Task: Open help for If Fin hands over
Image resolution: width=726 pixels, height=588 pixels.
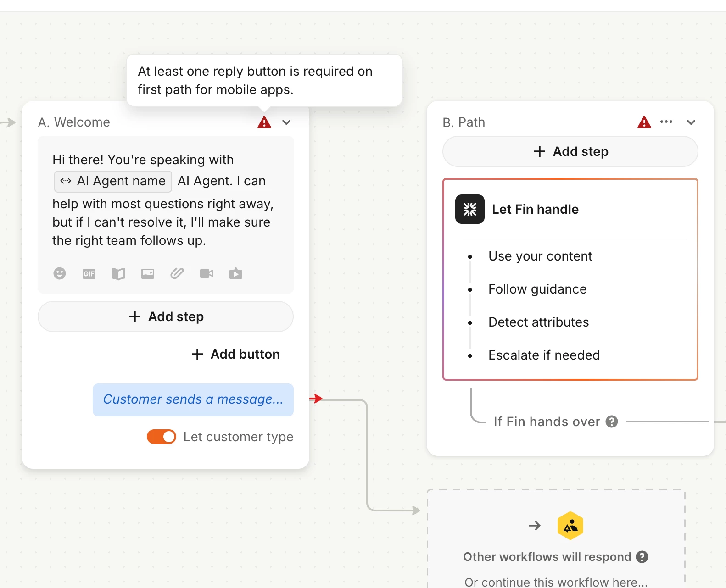Action: click(612, 422)
